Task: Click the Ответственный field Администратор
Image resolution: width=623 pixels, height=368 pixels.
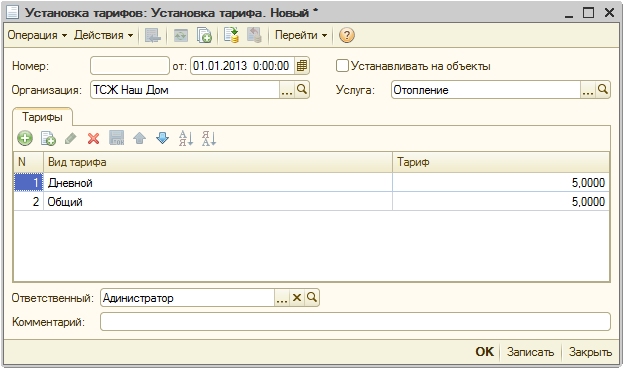Action: coord(187,298)
